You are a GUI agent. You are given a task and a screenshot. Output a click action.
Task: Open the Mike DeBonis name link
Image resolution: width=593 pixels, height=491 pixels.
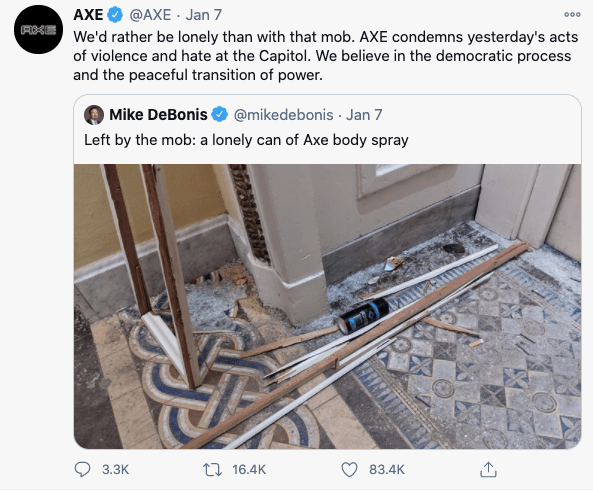coord(158,115)
